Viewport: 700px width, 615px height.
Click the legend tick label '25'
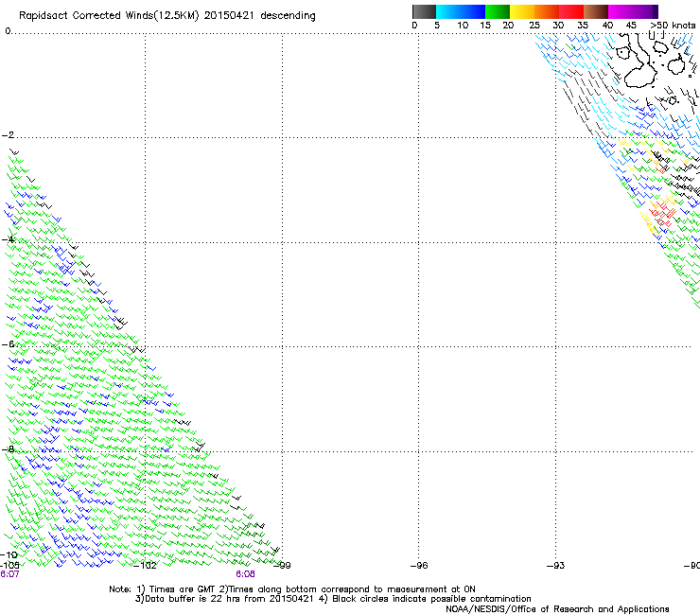(x=534, y=26)
